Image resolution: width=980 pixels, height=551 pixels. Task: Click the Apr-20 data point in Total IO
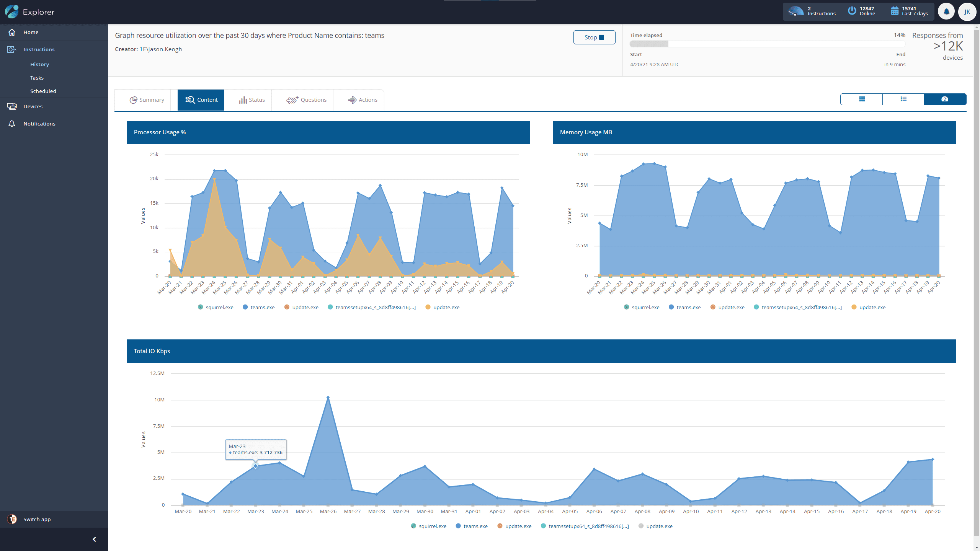click(933, 460)
